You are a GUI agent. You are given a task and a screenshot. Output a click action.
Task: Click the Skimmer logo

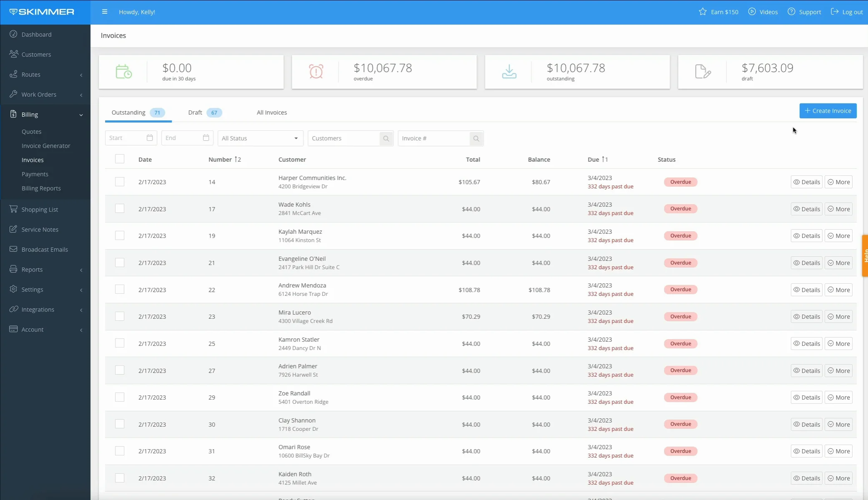point(42,12)
